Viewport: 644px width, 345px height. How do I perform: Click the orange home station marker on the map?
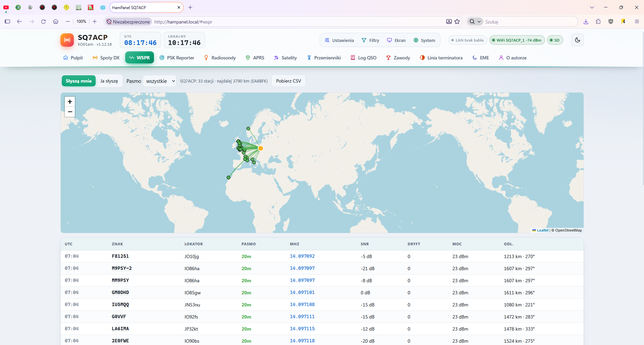click(x=260, y=148)
